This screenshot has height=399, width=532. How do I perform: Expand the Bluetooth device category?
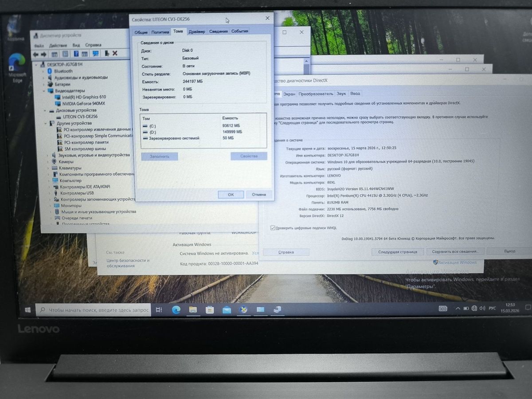(44, 71)
